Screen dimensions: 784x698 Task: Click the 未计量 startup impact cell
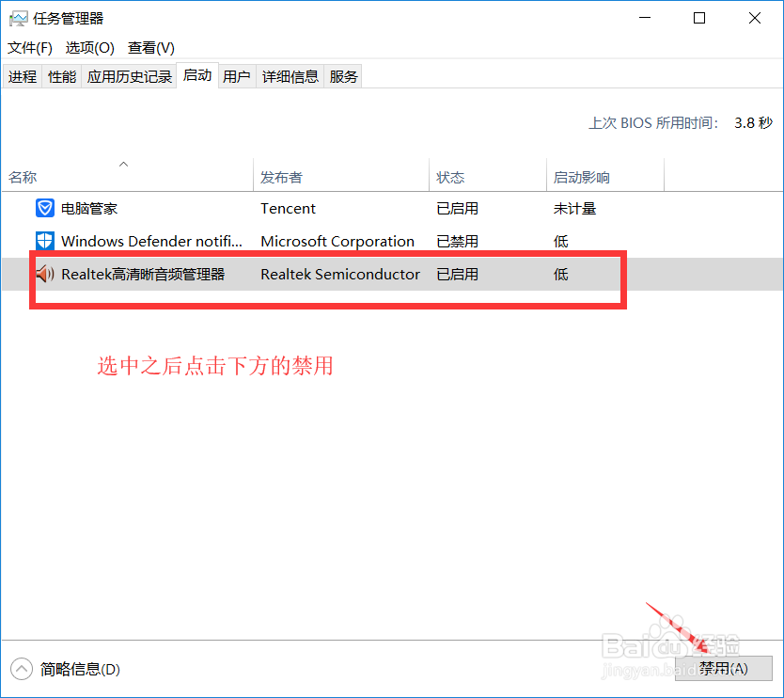(x=574, y=208)
